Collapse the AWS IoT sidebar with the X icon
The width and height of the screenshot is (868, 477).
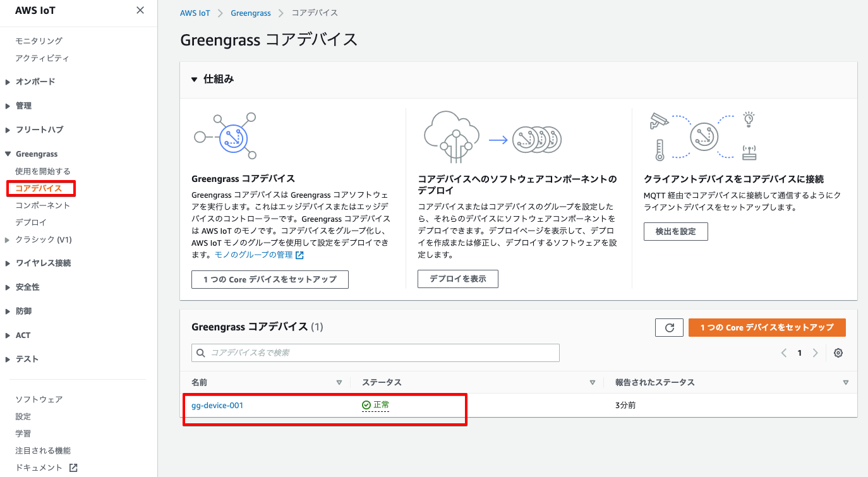[141, 10]
